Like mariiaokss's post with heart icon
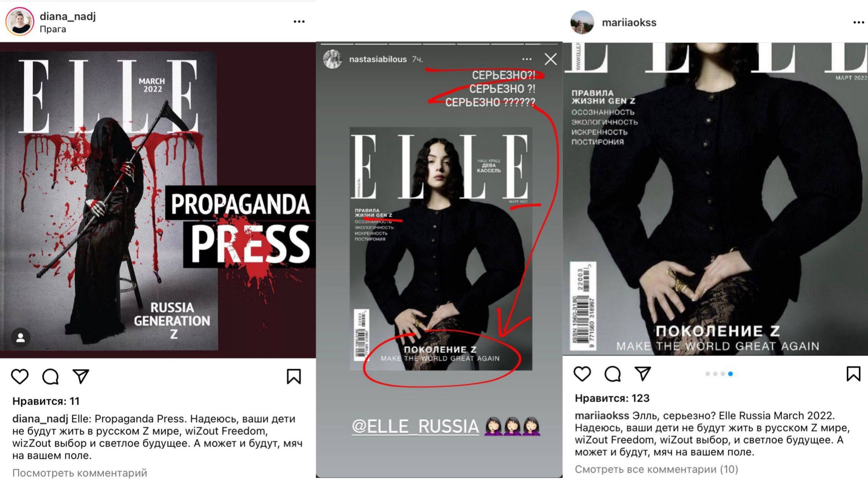This screenshot has height=488, width=868. click(x=582, y=374)
